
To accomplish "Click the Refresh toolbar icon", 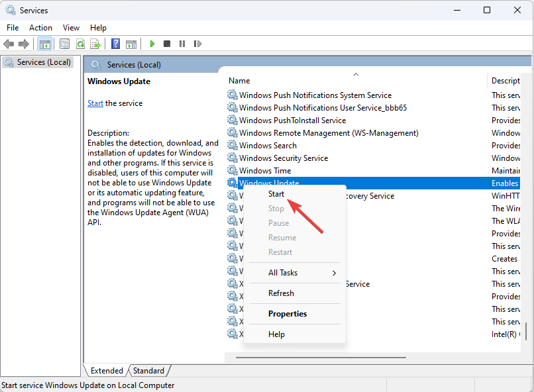I will (x=80, y=44).
